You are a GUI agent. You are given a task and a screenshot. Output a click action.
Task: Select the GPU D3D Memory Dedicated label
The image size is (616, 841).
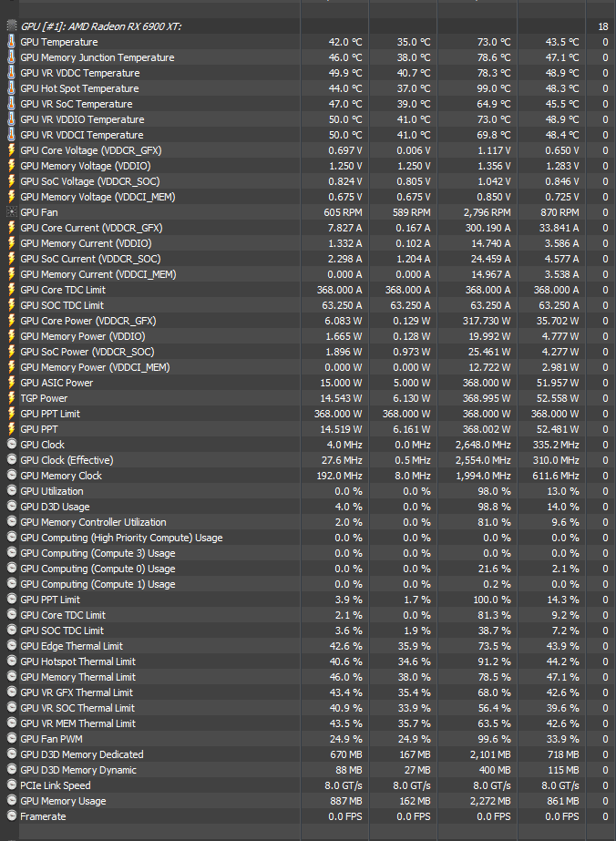[82, 754]
